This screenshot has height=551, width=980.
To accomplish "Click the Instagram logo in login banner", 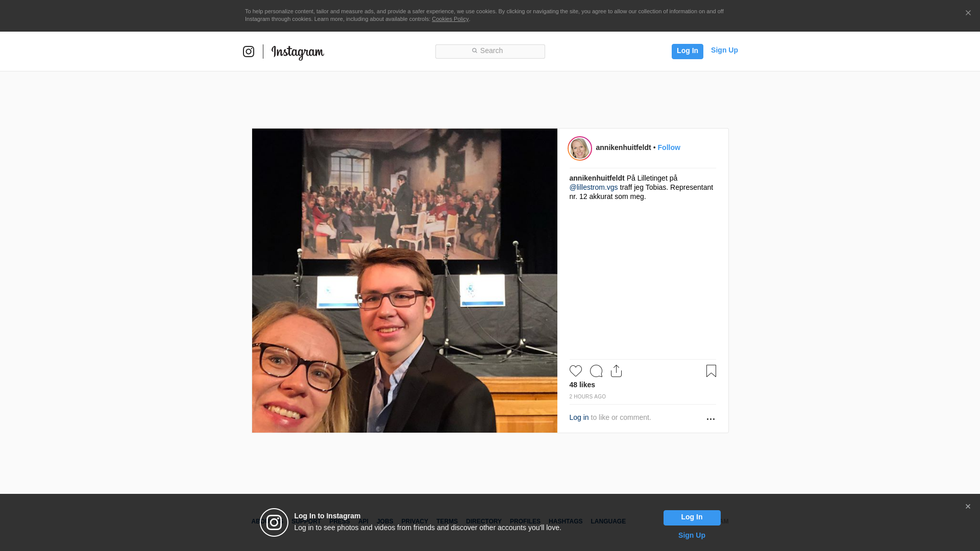I will coord(274,522).
